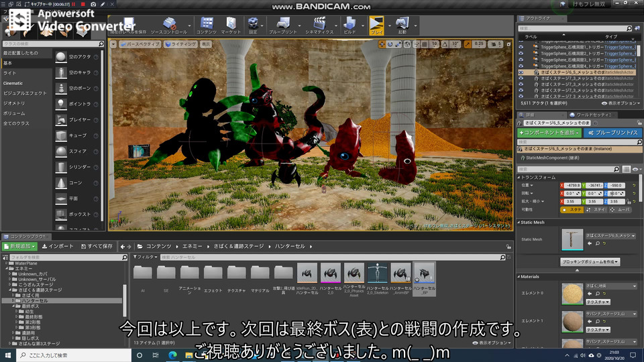Set mobility to Static (スタテ)

click(572, 210)
